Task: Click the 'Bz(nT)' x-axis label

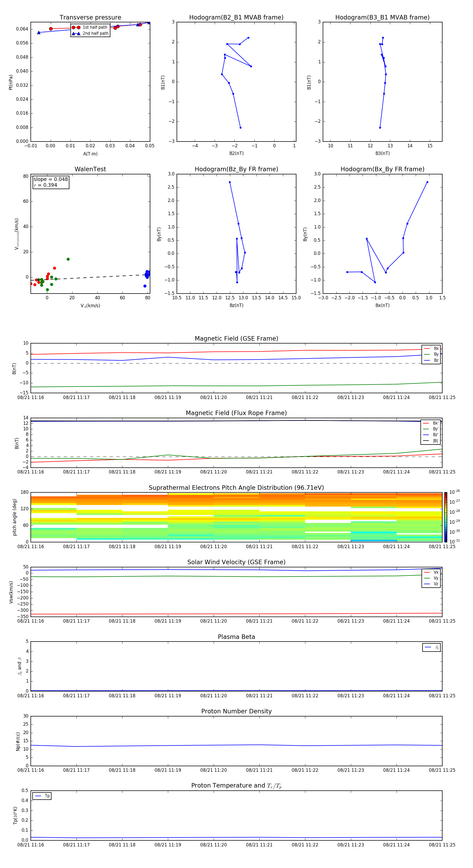Action: [236, 305]
